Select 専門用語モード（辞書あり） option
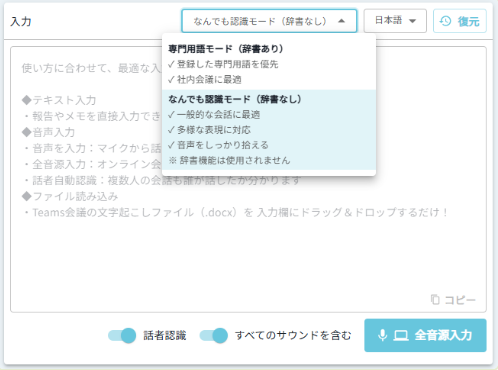The height and width of the screenshot is (370, 498). [x=269, y=64]
